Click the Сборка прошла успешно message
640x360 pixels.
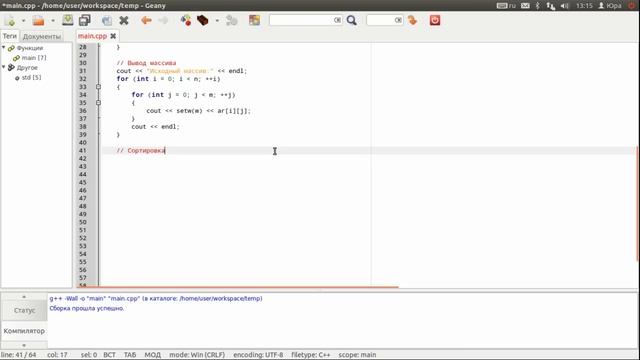click(87, 308)
